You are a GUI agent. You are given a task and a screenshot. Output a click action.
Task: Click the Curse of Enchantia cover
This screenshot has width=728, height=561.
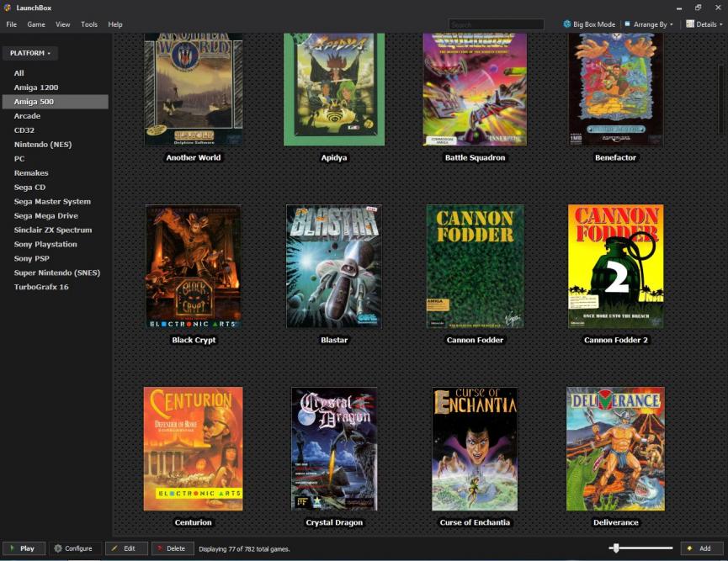(x=475, y=448)
